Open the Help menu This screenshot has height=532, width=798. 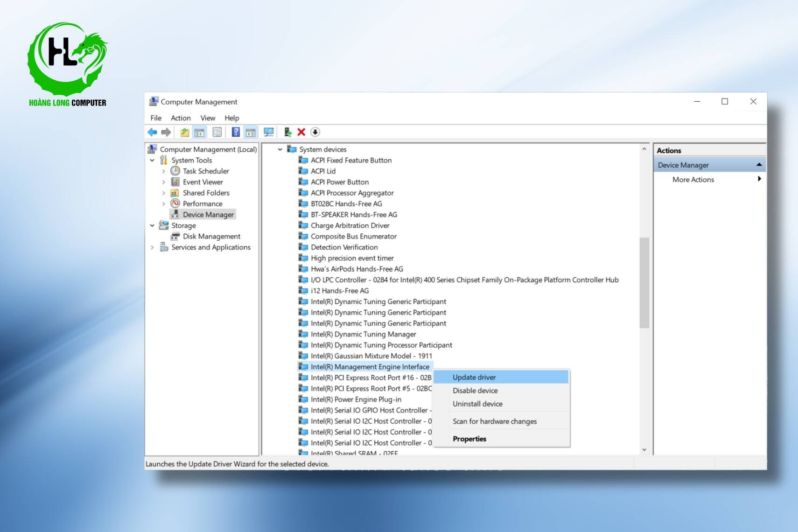click(231, 118)
